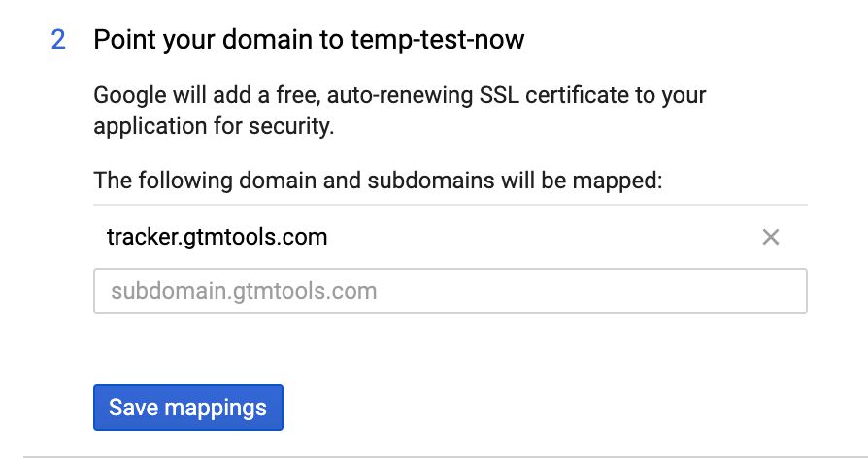Viewport: 868px width, 460px height.
Task: Click the 'Point your domain to temp-test-now' heading
Action: (x=309, y=40)
